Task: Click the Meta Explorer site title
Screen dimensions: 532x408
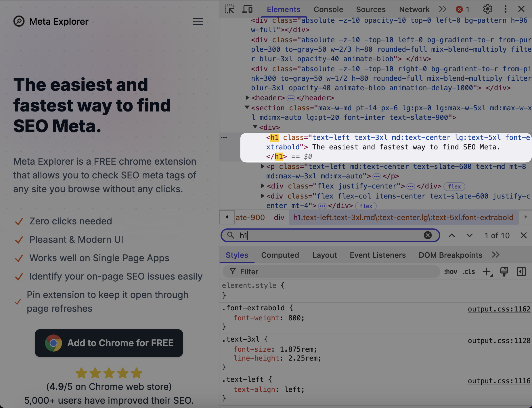Action: (x=59, y=22)
